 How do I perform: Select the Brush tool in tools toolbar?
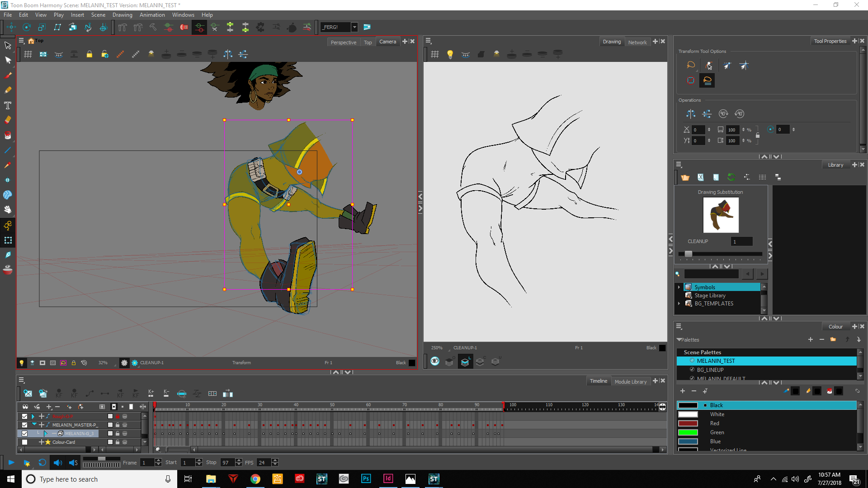(x=8, y=75)
